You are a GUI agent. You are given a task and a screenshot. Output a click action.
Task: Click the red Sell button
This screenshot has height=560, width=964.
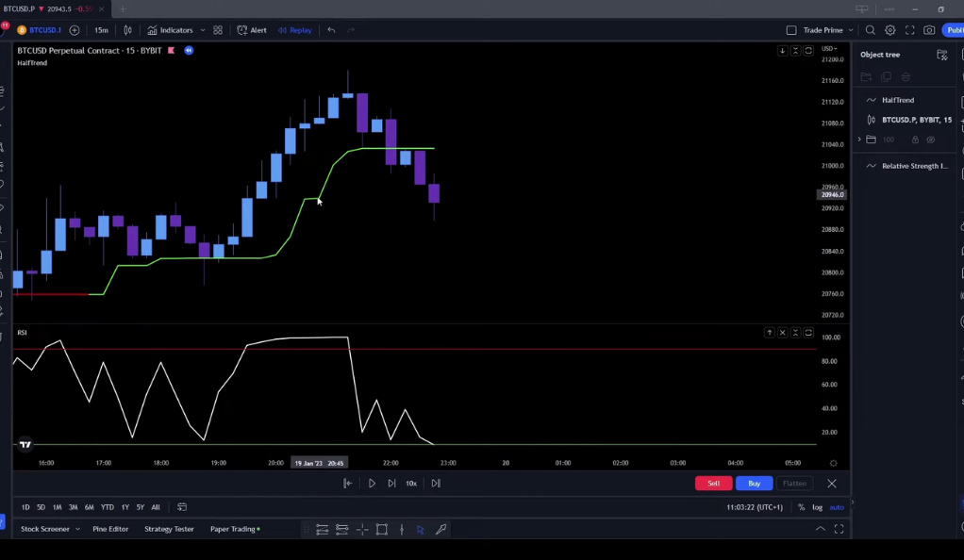point(713,483)
